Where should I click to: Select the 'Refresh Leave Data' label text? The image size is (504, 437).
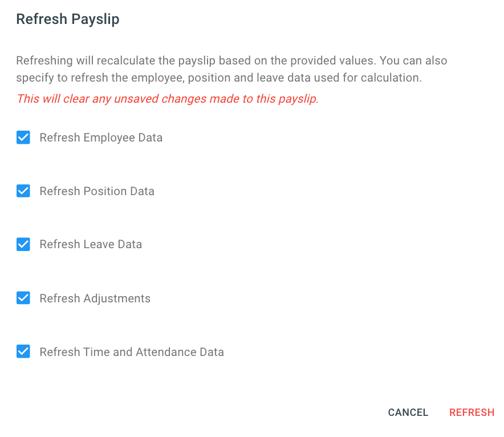pos(91,244)
